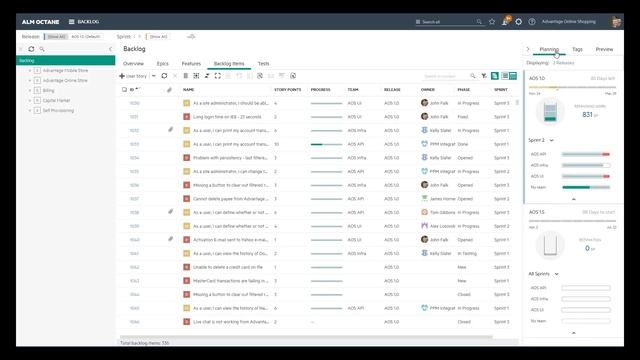Switch to the Epics tab

click(x=162, y=64)
